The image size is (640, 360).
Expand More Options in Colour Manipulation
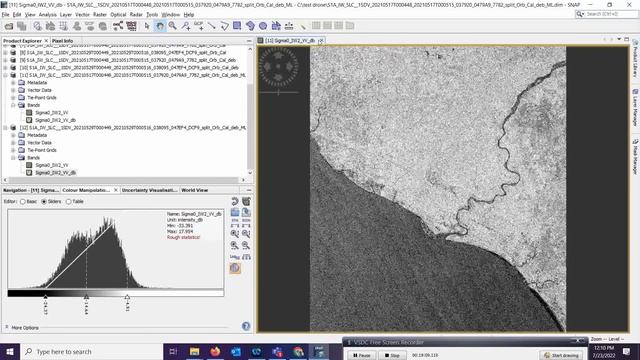tap(7, 327)
